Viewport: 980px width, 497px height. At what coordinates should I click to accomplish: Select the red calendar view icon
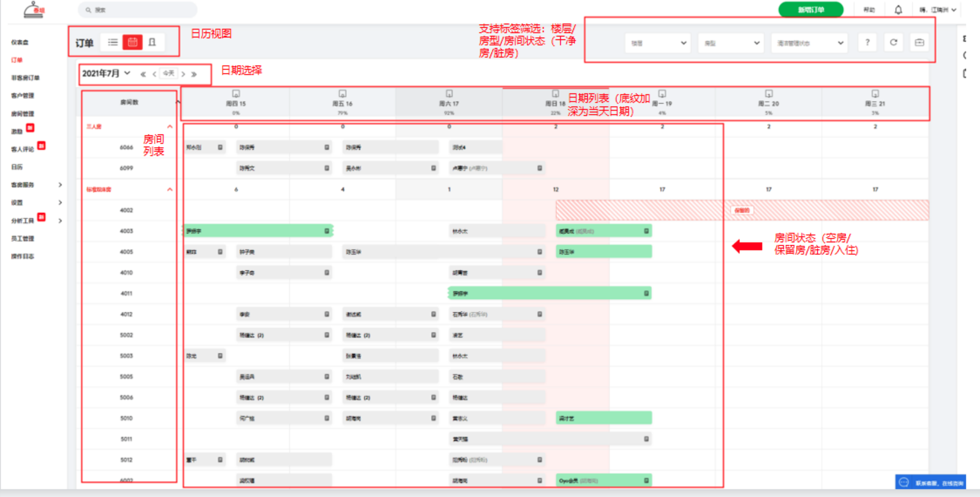pos(132,42)
